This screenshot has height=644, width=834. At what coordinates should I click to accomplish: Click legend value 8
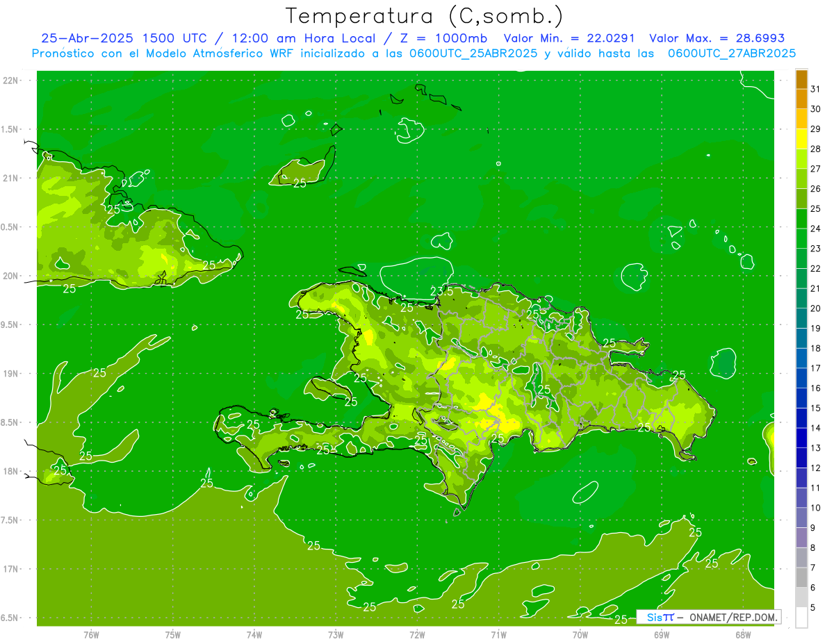click(x=813, y=547)
